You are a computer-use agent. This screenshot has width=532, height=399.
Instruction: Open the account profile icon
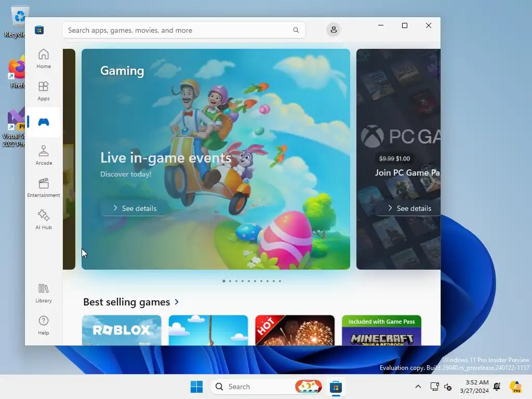(x=334, y=30)
